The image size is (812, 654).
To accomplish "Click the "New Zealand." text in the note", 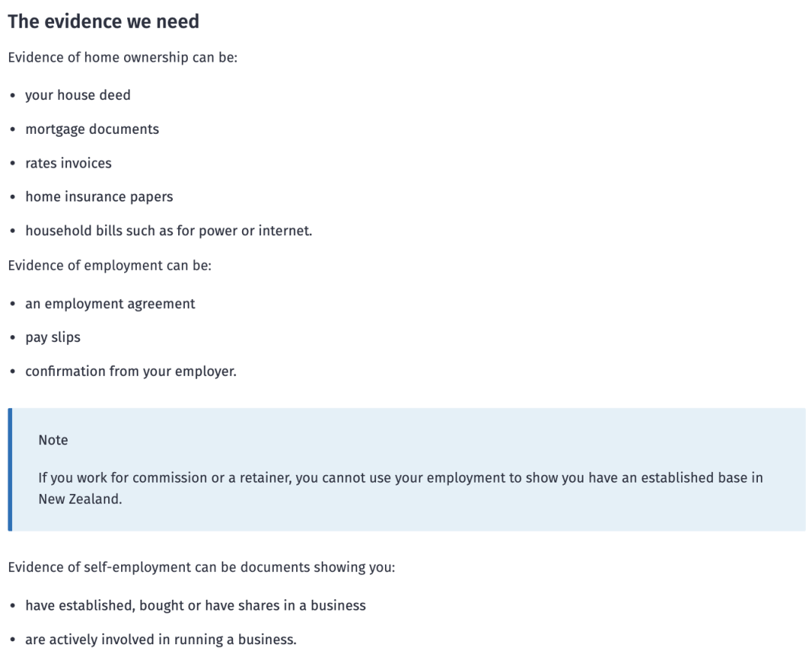I will [x=80, y=499].
